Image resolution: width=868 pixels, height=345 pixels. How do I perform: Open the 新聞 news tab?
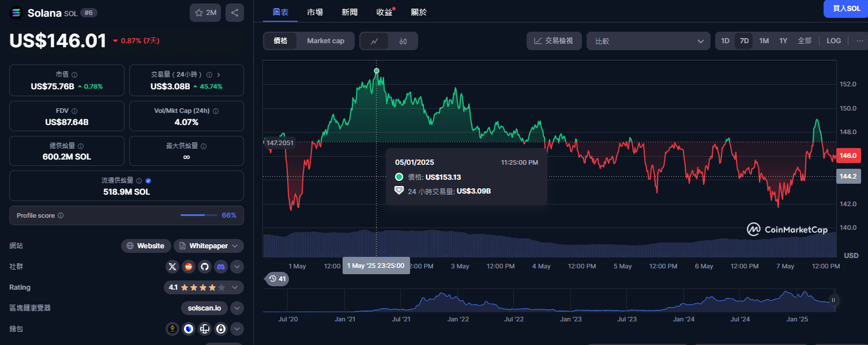(350, 12)
